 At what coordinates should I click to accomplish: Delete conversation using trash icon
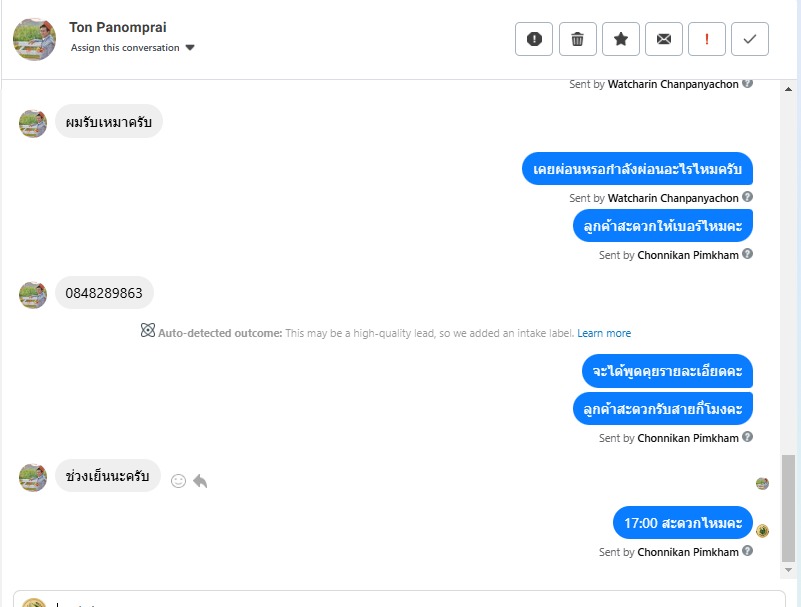(577, 39)
